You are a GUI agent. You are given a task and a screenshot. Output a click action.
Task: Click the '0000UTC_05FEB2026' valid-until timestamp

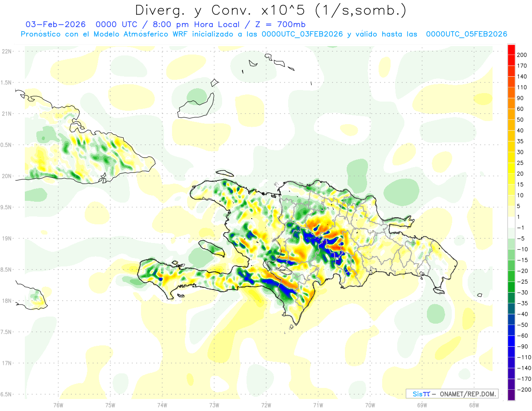coord(466,34)
